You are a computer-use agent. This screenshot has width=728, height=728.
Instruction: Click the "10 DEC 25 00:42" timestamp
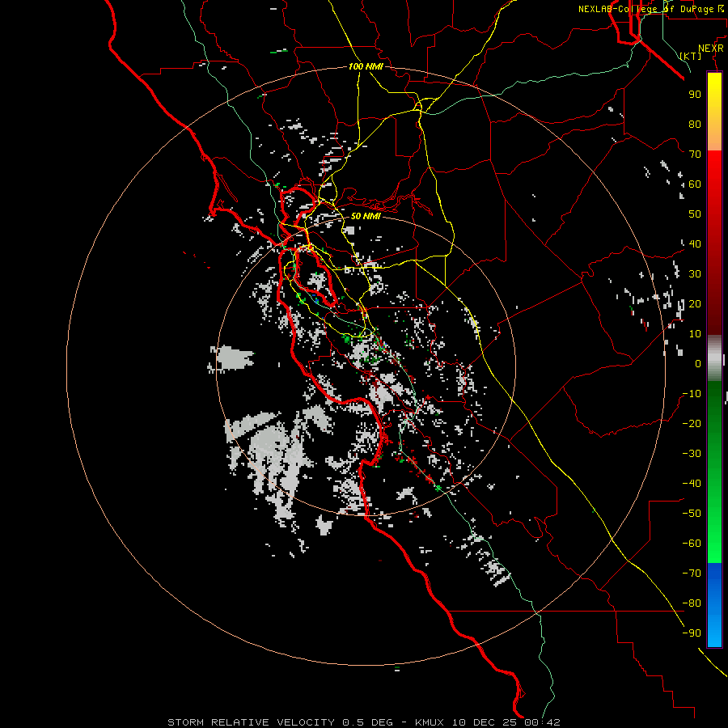click(x=506, y=722)
